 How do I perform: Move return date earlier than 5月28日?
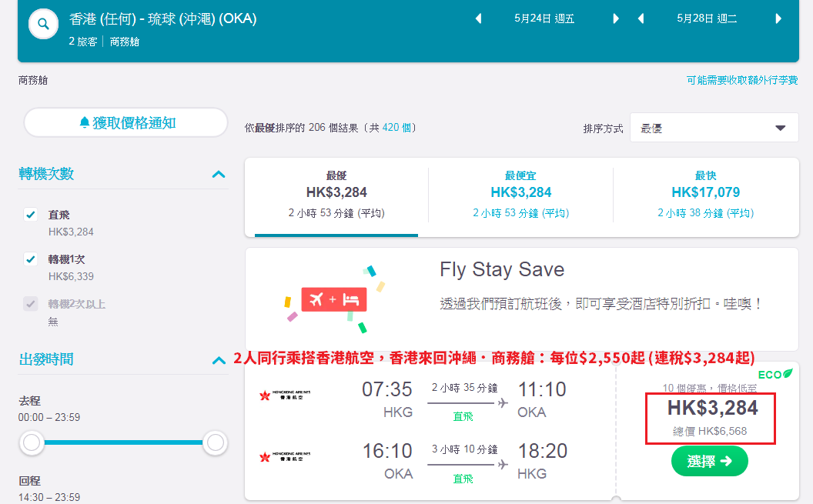click(641, 18)
